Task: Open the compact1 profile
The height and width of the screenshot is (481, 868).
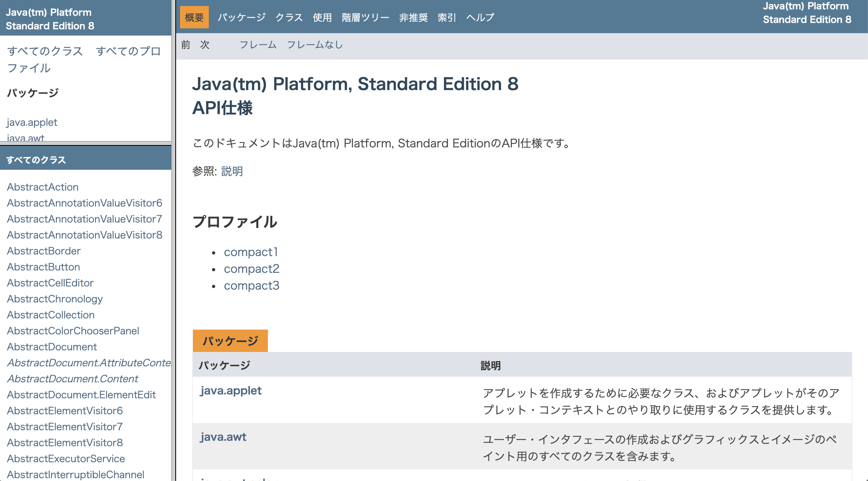Action: 251,252
